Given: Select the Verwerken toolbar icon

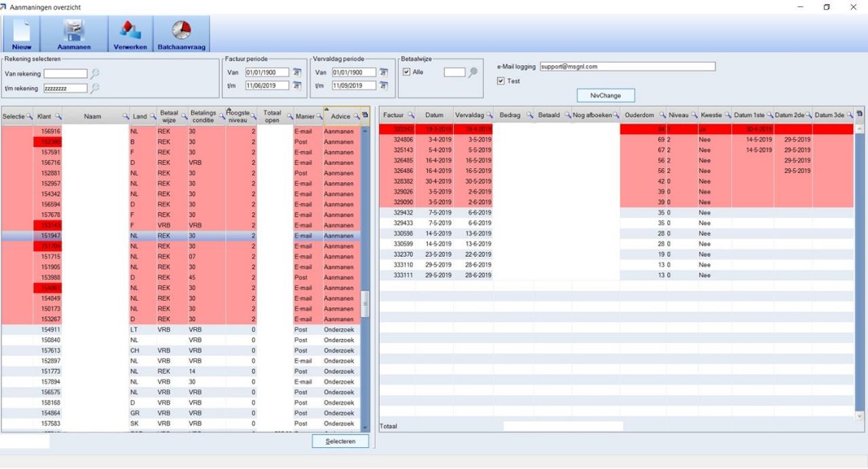Looking at the screenshot, I should (130, 34).
